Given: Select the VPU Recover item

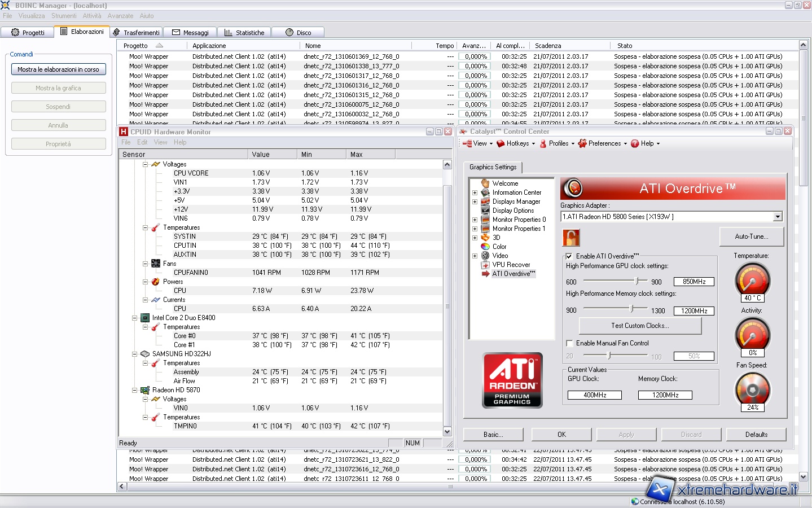Looking at the screenshot, I should click(511, 265).
